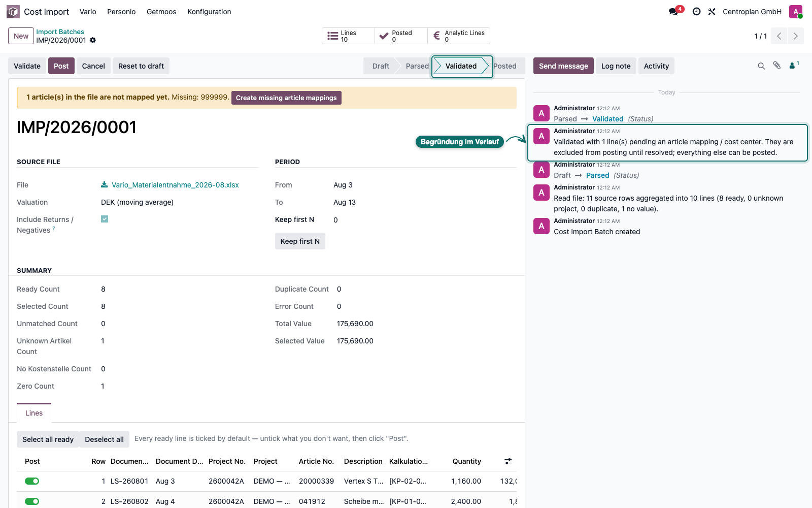This screenshot has width=812, height=508.
Task: Open optional columns dropdown in Lines table
Action: pyautogui.click(x=508, y=461)
